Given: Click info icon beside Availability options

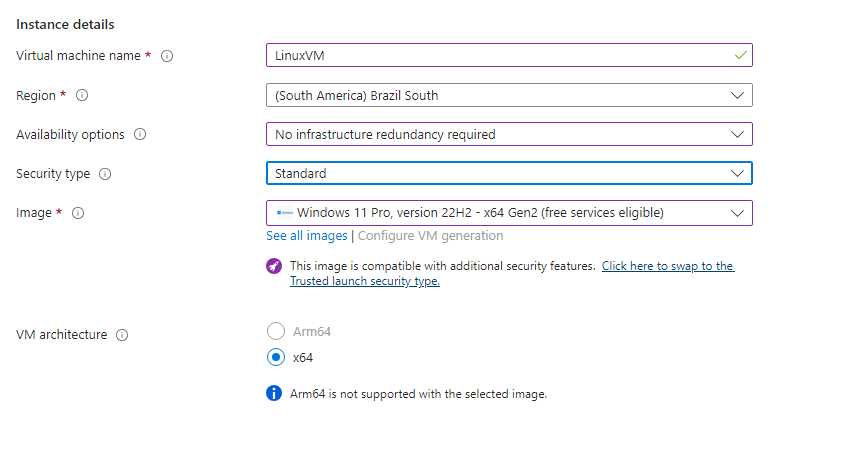Looking at the screenshot, I should [x=140, y=135].
